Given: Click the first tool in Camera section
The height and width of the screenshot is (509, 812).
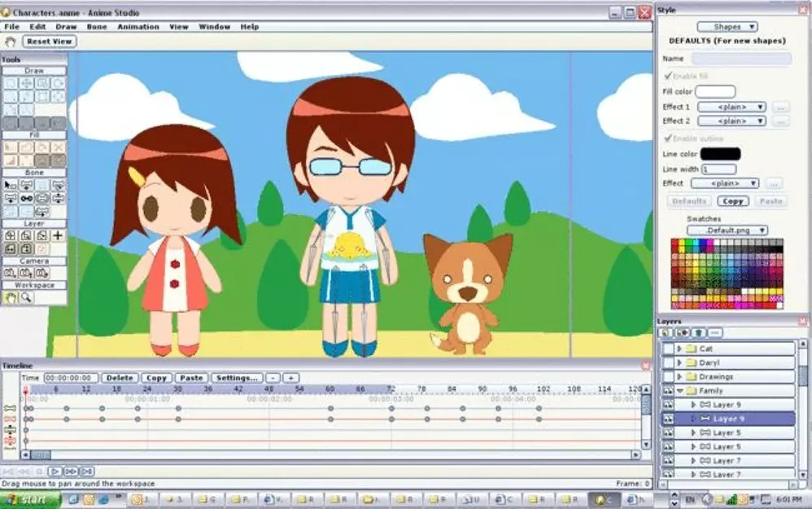Looking at the screenshot, I should 11,273.
